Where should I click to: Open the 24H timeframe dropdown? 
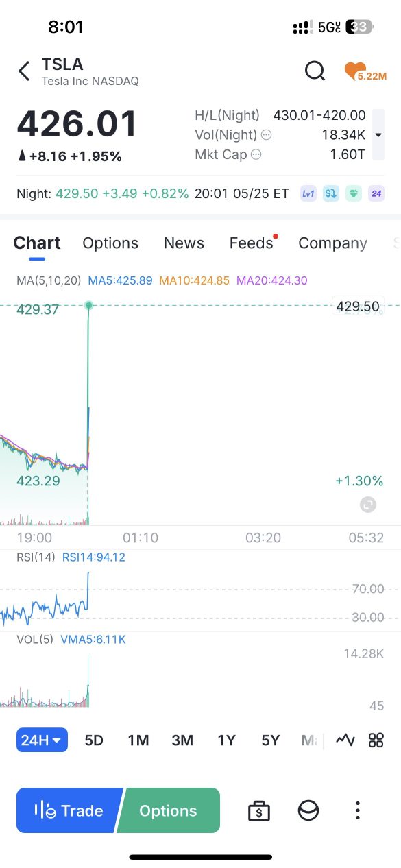coord(42,740)
